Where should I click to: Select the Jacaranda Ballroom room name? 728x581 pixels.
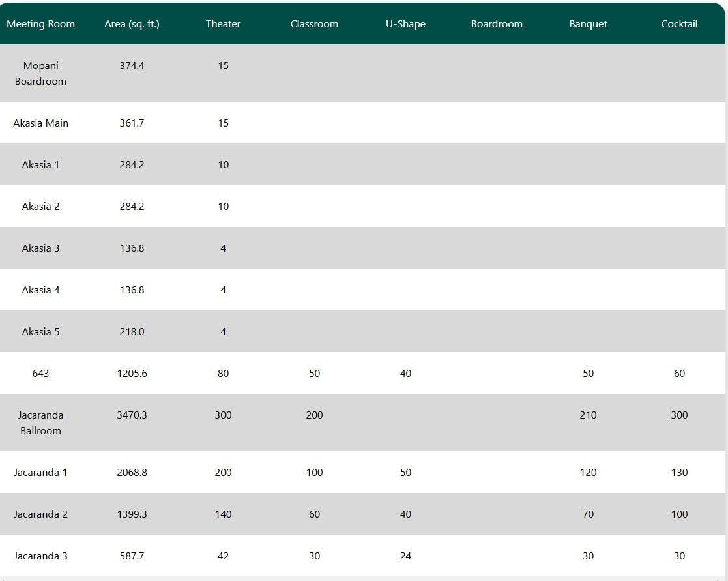click(x=40, y=423)
